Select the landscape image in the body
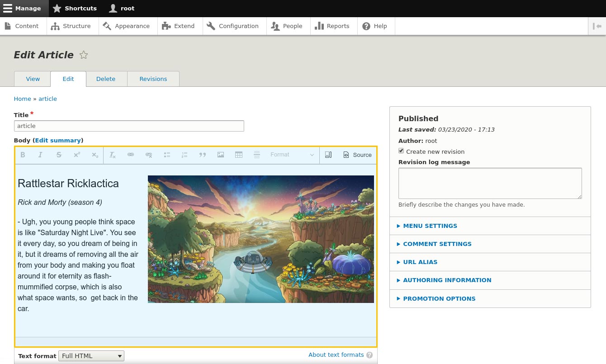 point(261,239)
